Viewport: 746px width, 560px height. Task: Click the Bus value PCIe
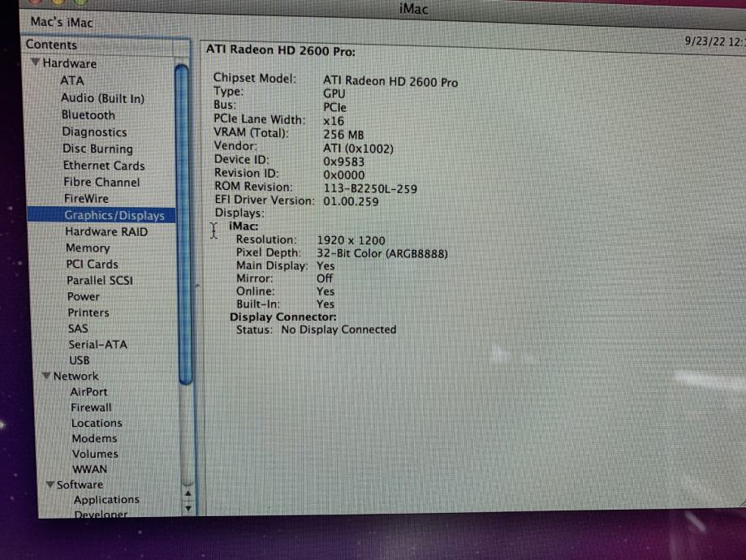[335, 107]
